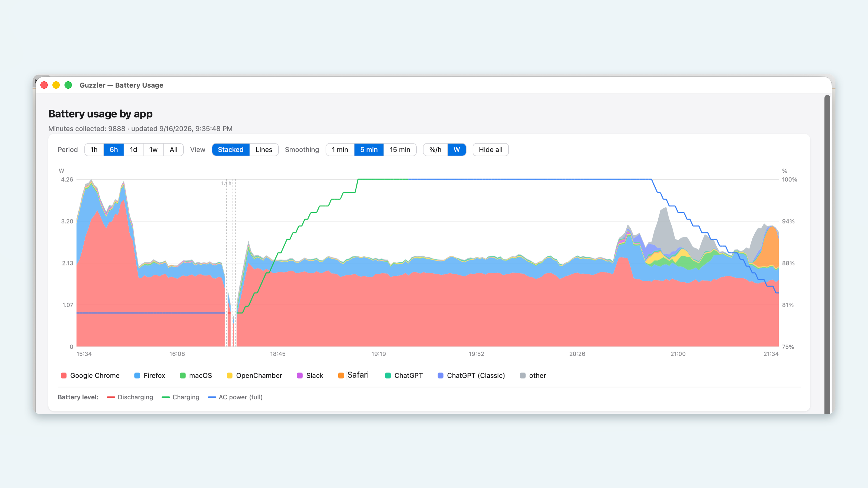Click the 2.13 W axis label
868x488 pixels.
click(67, 263)
